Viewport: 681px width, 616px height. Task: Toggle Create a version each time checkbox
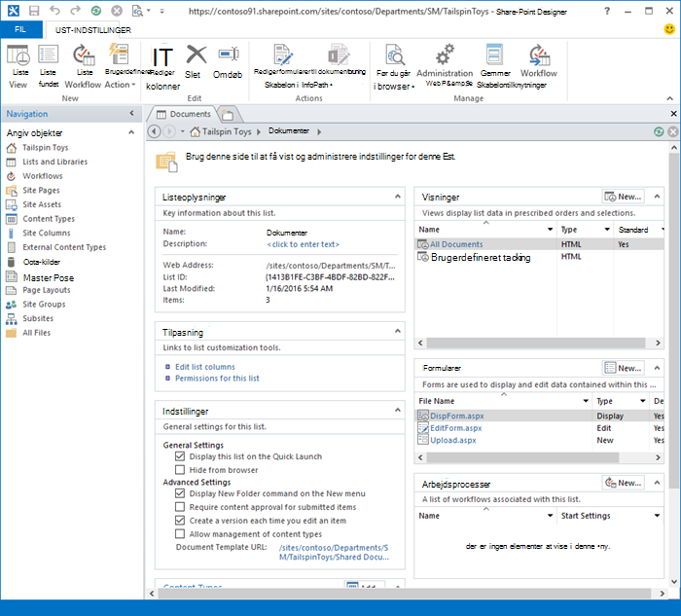(180, 520)
